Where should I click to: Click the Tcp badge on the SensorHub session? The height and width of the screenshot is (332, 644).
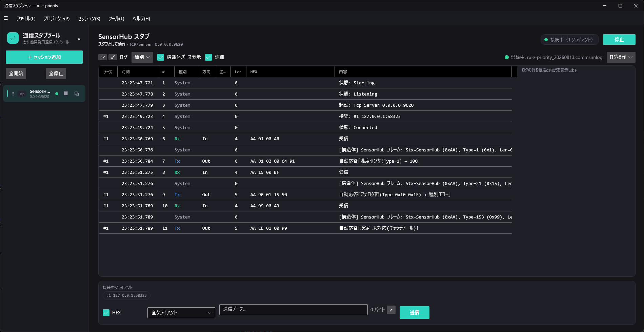(22, 94)
